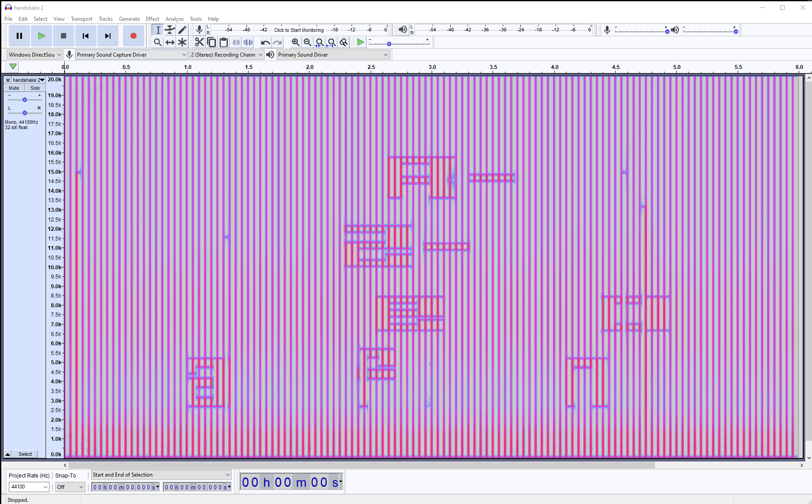Click the Zoom Out icon
The width and height of the screenshot is (812, 504).
(307, 42)
